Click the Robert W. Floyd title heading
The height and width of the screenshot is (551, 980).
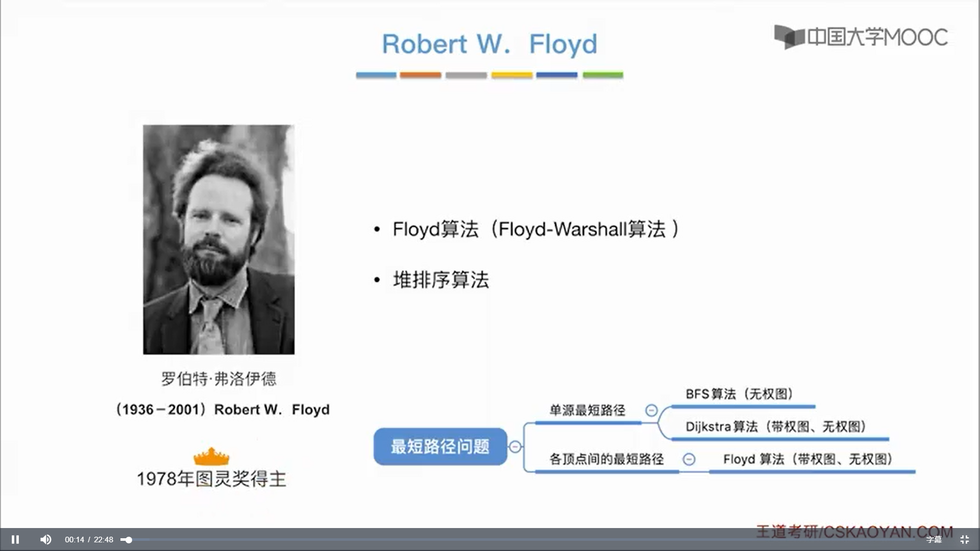pos(489,44)
